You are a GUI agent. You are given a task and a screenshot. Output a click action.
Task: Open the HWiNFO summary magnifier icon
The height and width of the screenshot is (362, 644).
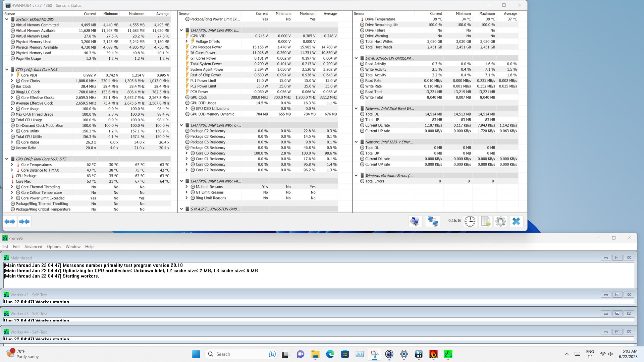[x=415, y=222]
